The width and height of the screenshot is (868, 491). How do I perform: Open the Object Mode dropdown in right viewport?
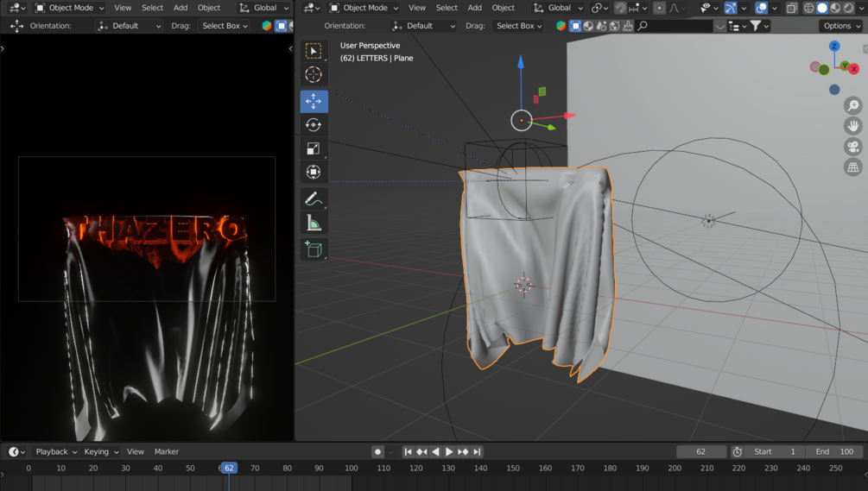pos(364,8)
